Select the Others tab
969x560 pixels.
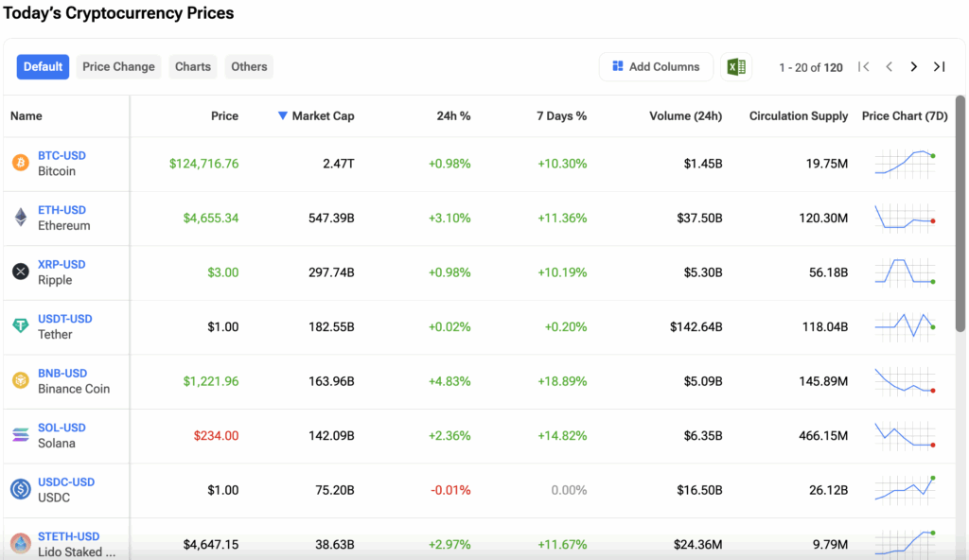point(249,67)
